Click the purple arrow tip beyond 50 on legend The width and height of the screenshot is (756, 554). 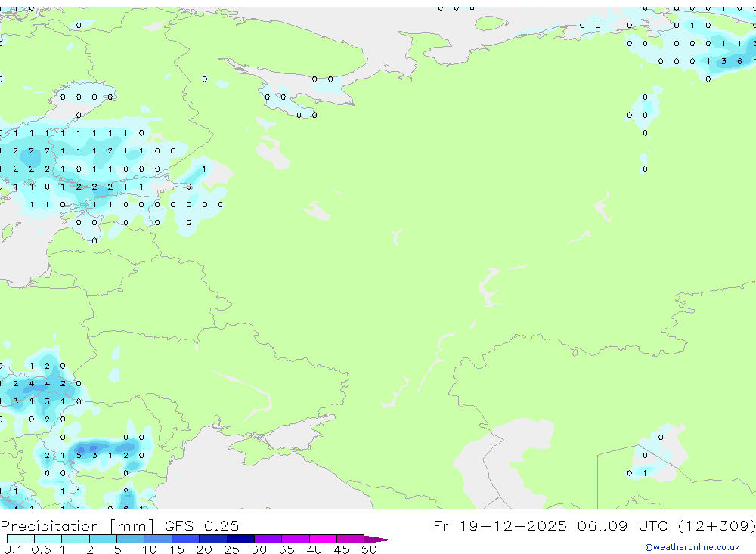[x=378, y=539]
